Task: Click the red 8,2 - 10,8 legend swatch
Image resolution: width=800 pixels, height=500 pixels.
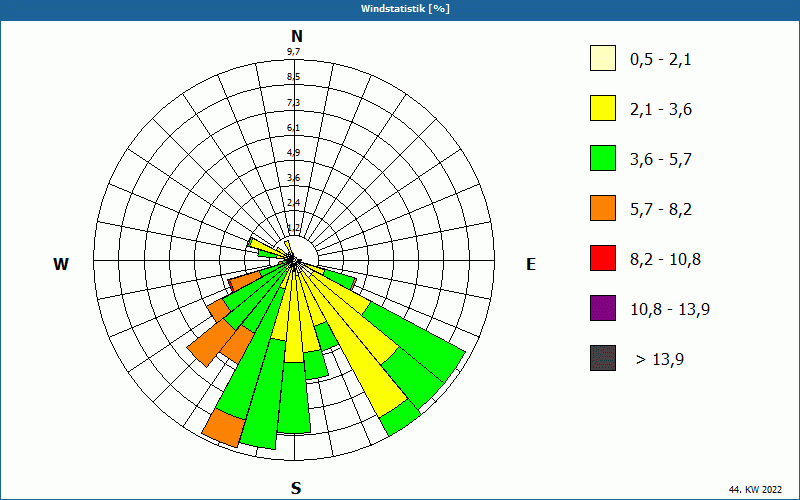Action: tap(603, 258)
